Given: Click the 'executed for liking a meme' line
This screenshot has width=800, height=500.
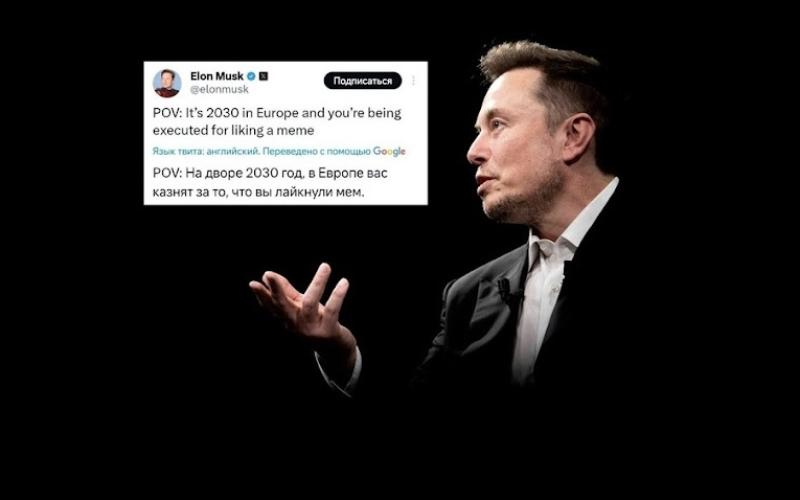Looking at the screenshot, I should (x=233, y=131).
